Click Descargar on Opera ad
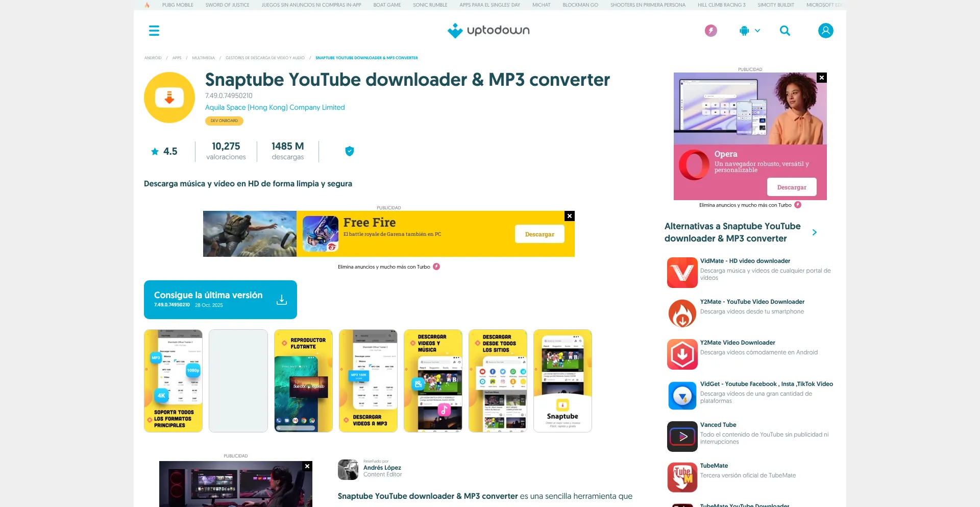Screen dimensions: 980x507 click(791, 187)
